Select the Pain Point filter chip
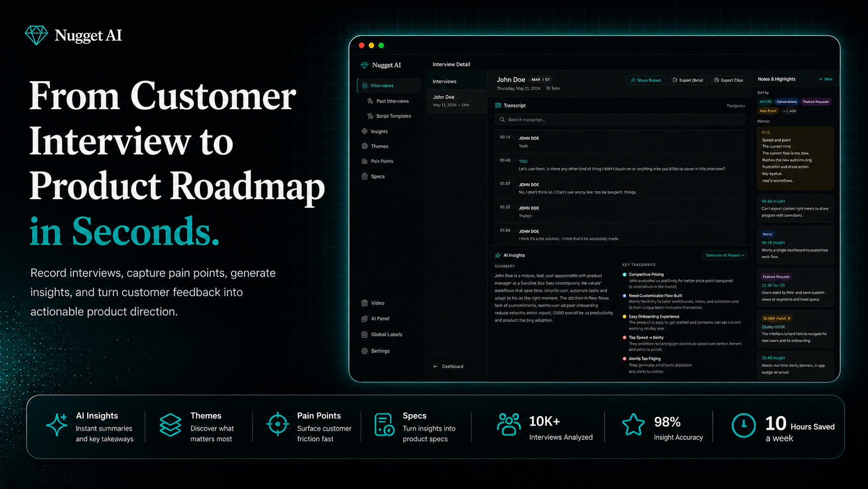 coord(768,111)
